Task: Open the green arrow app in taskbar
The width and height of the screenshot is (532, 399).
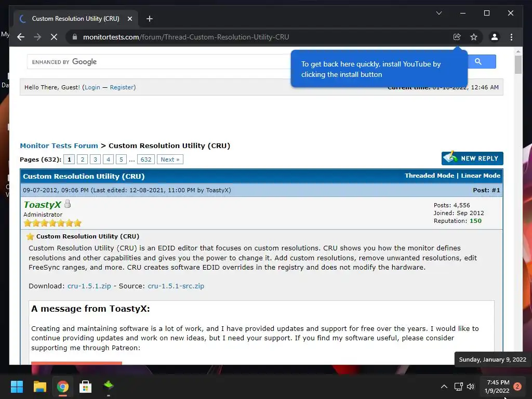Action: pyautogui.click(x=109, y=387)
